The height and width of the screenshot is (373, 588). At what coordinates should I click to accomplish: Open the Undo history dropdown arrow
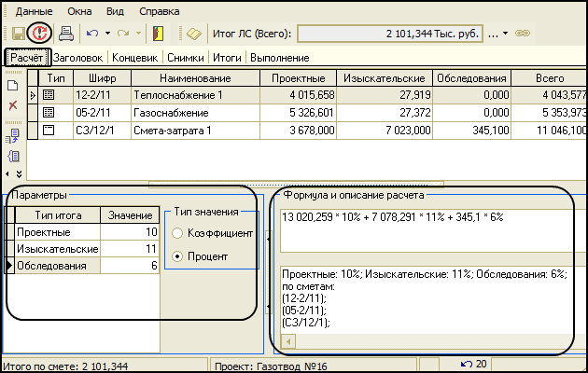pyautogui.click(x=107, y=34)
